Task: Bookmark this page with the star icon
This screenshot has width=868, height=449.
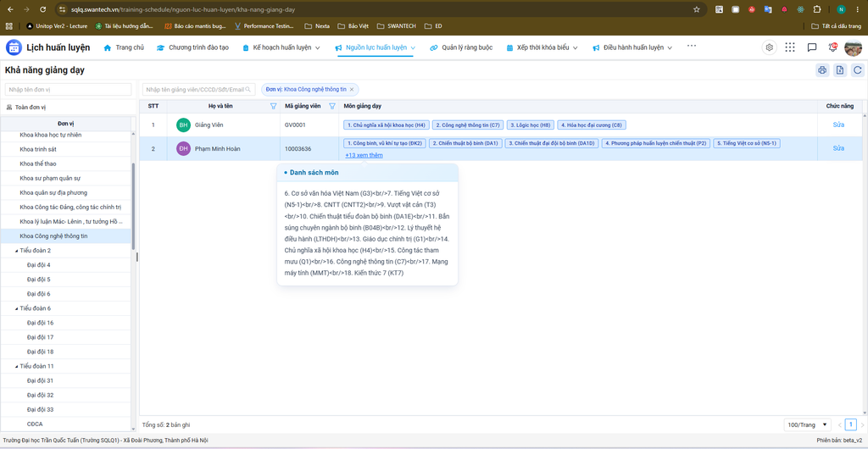Action: 697,9
